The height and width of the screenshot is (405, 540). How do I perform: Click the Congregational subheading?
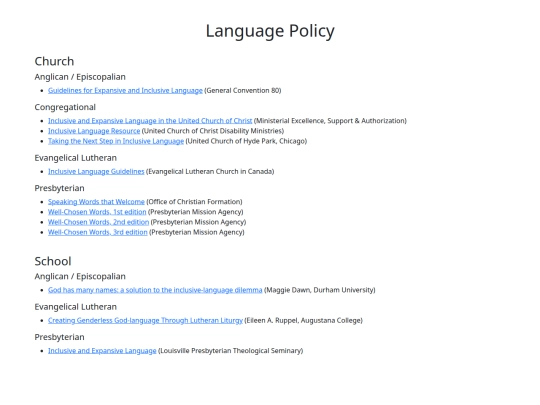click(x=65, y=107)
